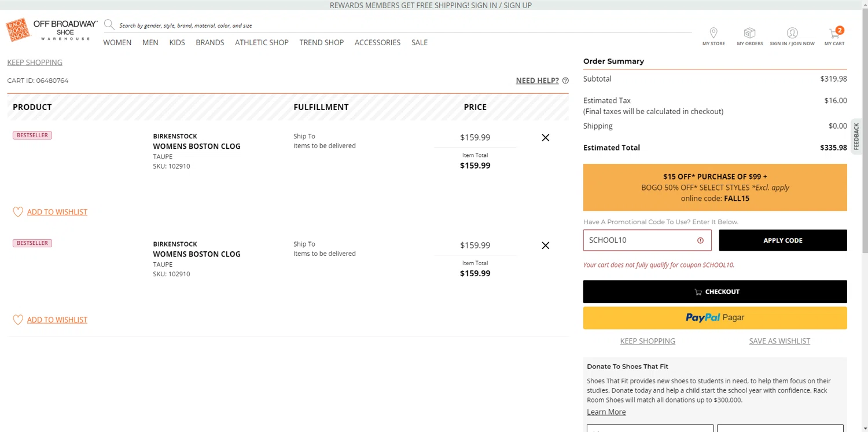The image size is (868, 432).
Task: Click the CHECKOUT button
Action: click(715, 292)
